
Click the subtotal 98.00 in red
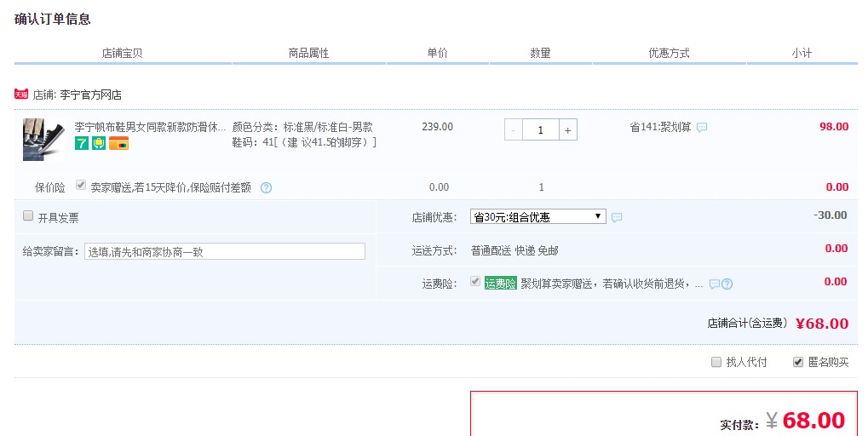click(834, 127)
